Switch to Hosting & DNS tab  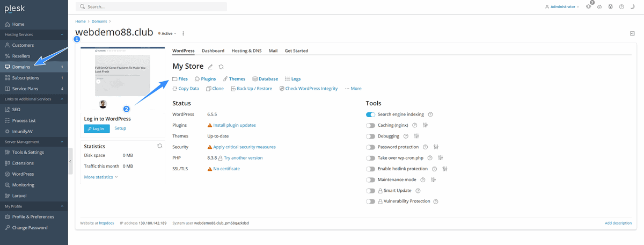coord(247,51)
